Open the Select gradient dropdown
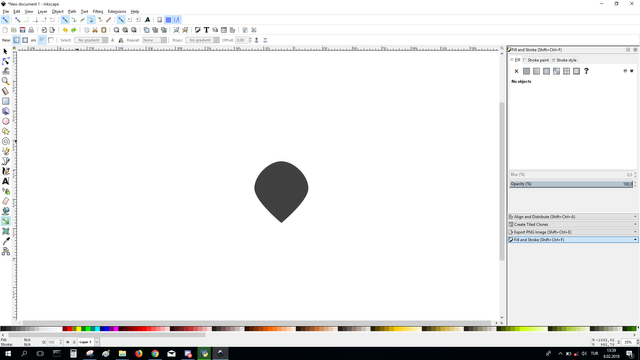 pos(91,40)
